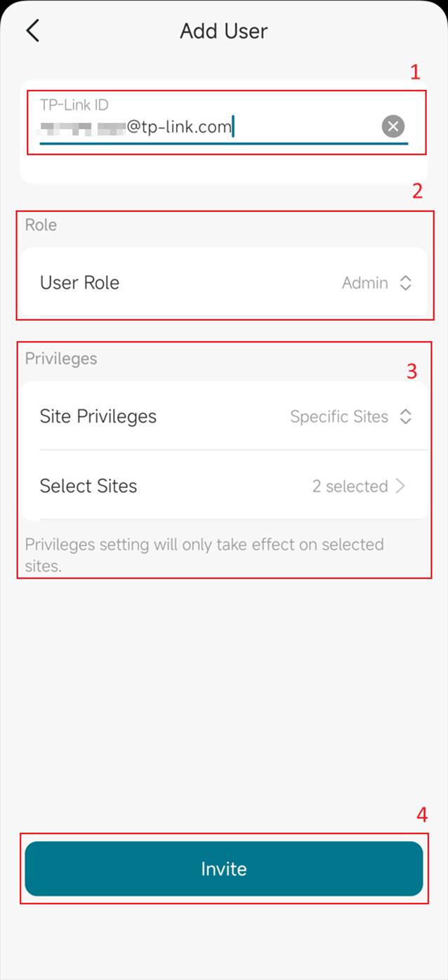Click the Privileges section header
Screen dimensions: 448x980
coord(61,359)
